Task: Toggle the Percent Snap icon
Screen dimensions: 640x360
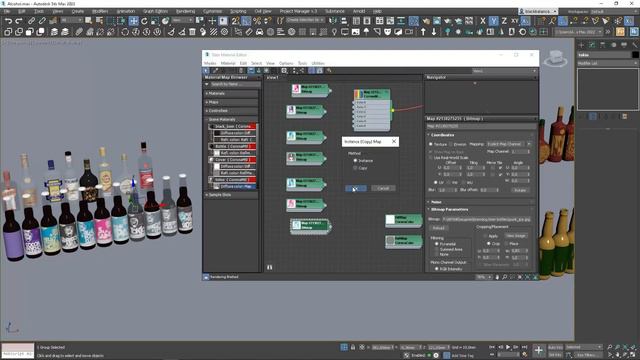Action: pyautogui.click(x=257, y=21)
